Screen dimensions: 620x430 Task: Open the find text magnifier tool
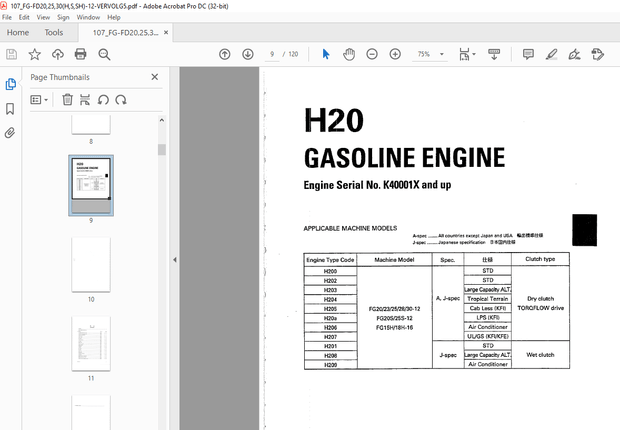pyautogui.click(x=104, y=54)
